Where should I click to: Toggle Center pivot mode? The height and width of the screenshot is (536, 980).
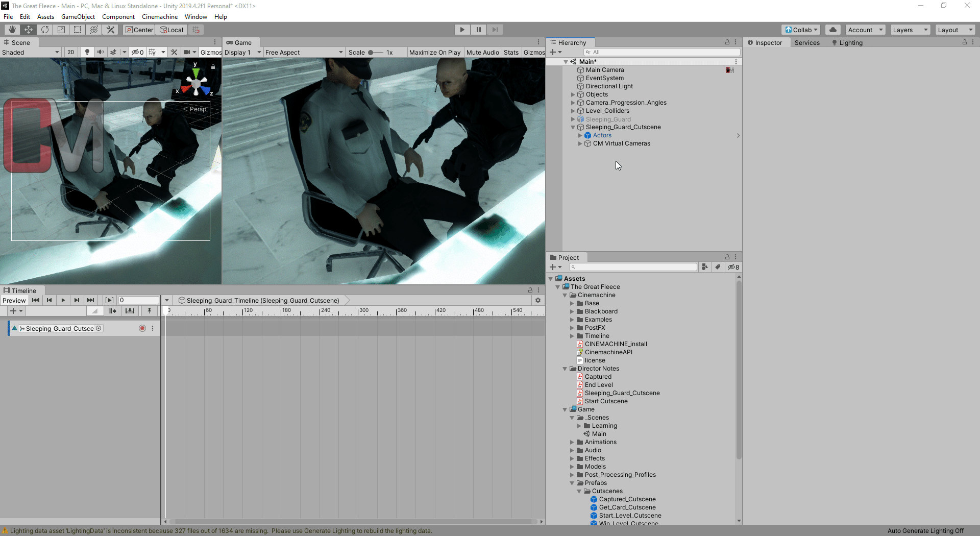(x=139, y=30)
